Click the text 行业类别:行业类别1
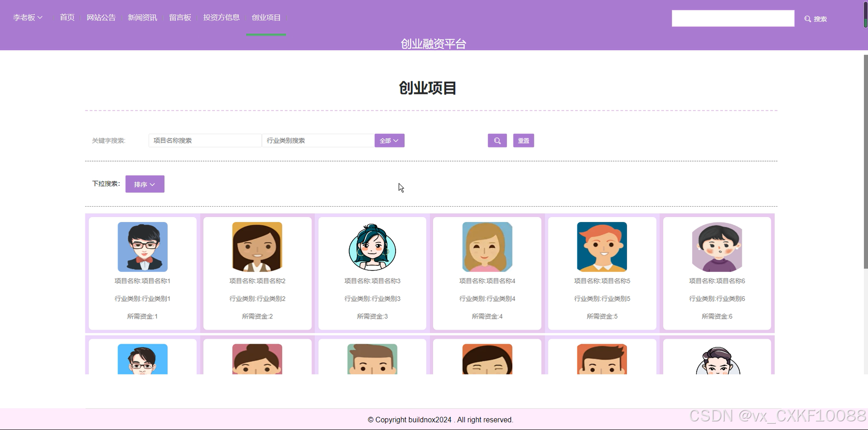The image size is (868, 430). pyautogui.click(x=142, y=298)
